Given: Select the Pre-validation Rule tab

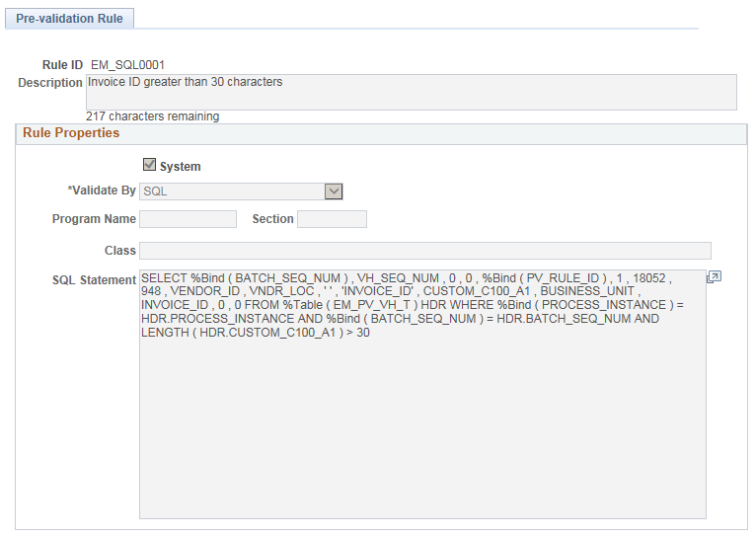Looking at the screenshot, I should (69, 19).
